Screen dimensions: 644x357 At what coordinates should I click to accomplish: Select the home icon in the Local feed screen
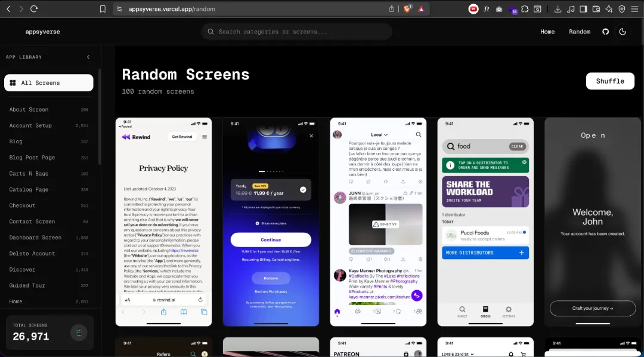coord(337,311)
